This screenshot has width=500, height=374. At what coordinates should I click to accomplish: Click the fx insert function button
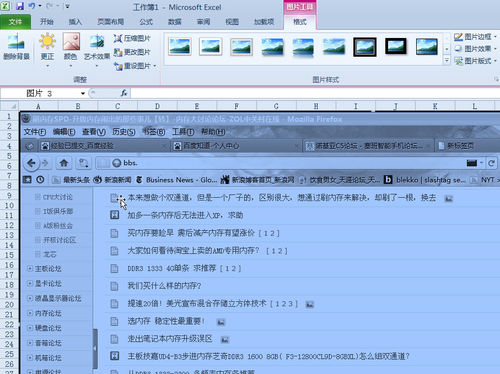pos(124,93)
